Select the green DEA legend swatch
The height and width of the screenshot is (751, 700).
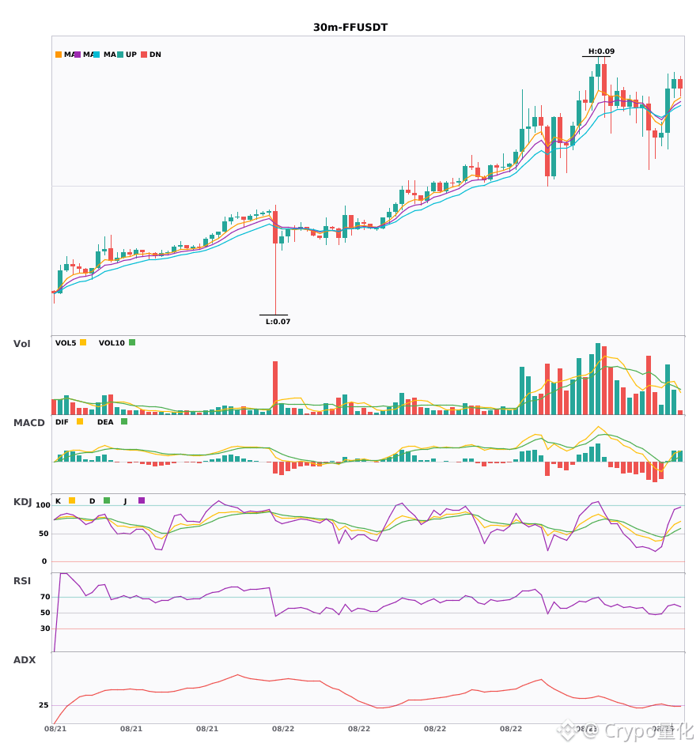click(x=124, y=421)
